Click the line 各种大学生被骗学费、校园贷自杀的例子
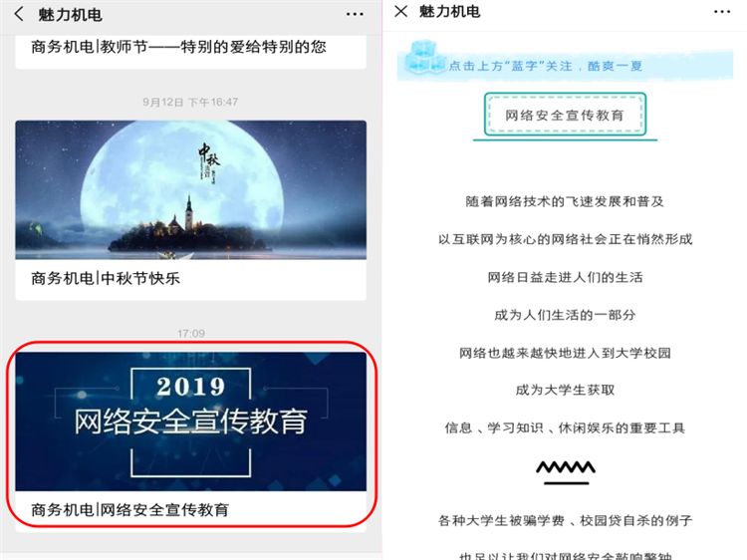Screen dimensions: 747x560 click(x=565, y=520)
